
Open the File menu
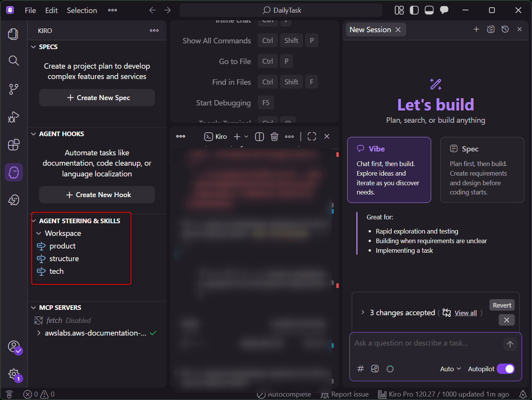pyautogui.click(x=30, y=10)
